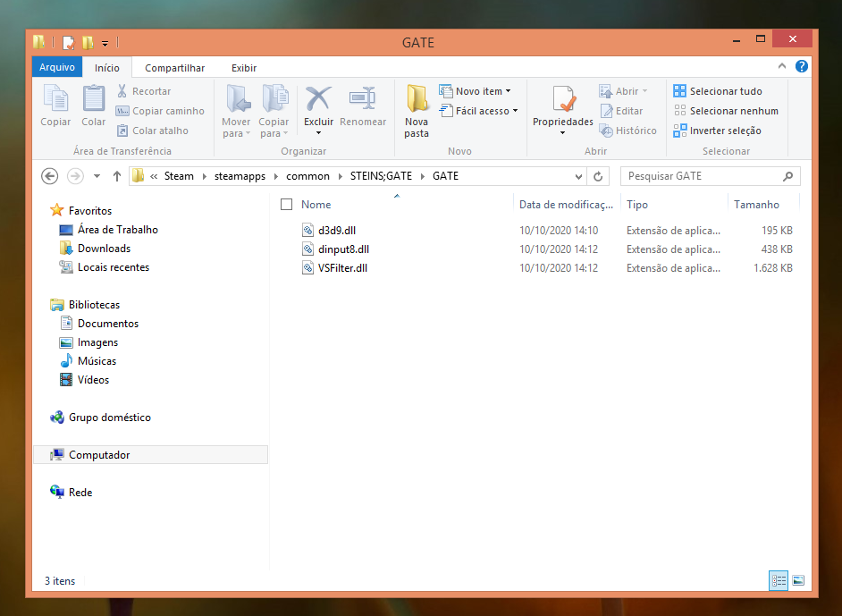Select Computador in the navigation pane
The height and width of the screenshot is (616, 842).
[x=150, y=454]
